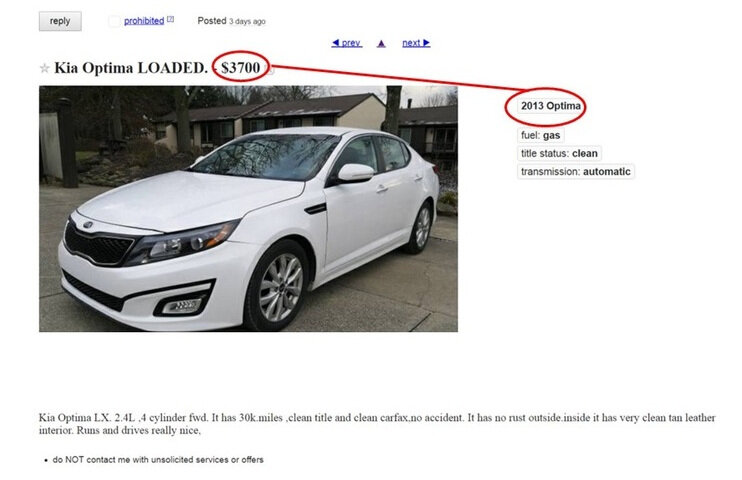742x480 pixels.
Task: Tick the flag box beside prohibited
Action: pos(114,21)
